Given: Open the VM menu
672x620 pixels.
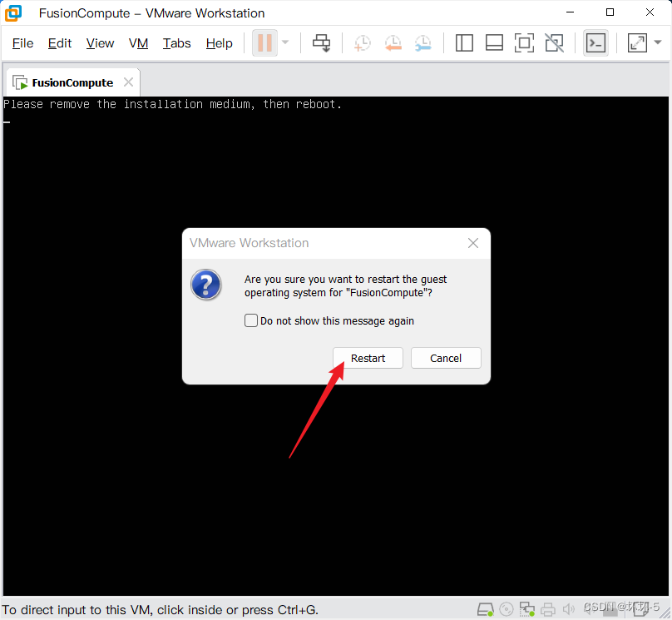Looking at the screenshot, I should (138, 43).
